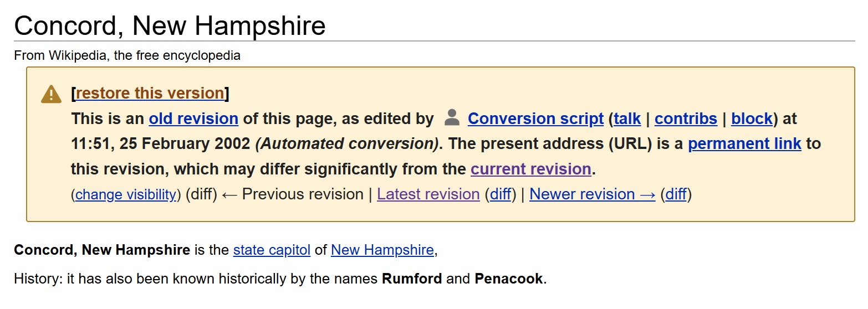Open the 'permanent link' to this revision

tap(744, 144)
